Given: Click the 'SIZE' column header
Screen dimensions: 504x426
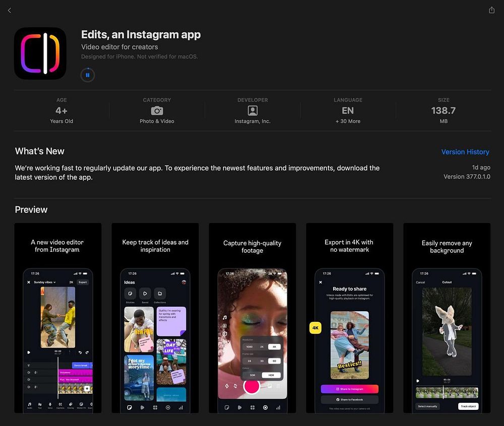Looking at the screenshot, I should pyautogui.click(x=444, y=100).
